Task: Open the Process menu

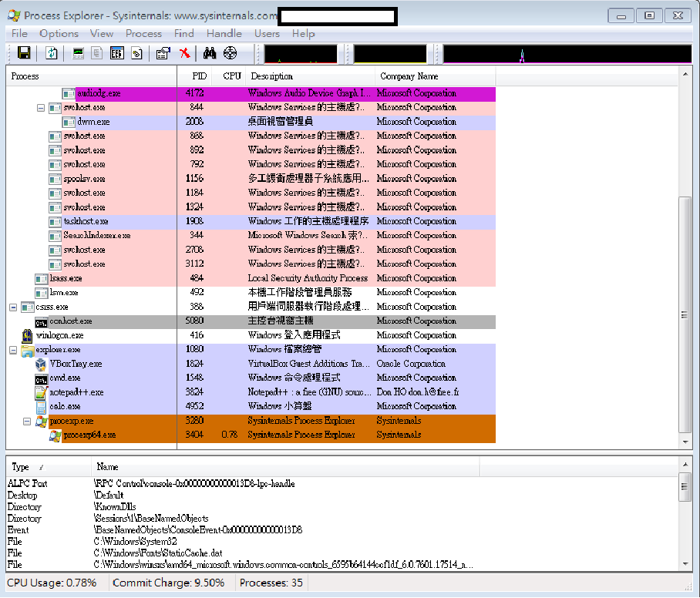Action: click(x=143, y=33)
